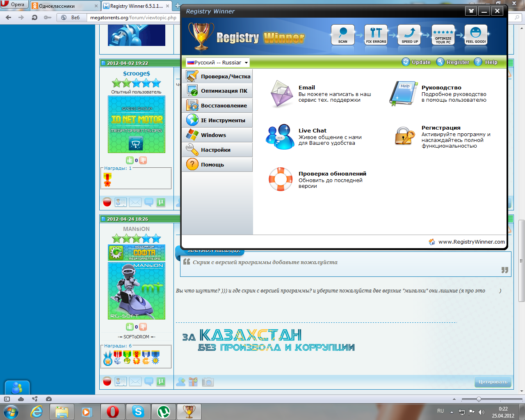Screen dimensions: 525x420
Task: Open the Opera main menu
Action: tap(14, 5)
